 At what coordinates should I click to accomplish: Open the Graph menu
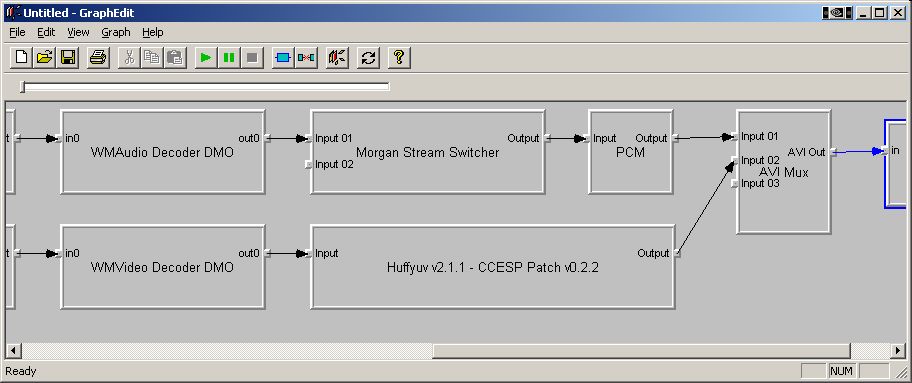click(116, 33)
